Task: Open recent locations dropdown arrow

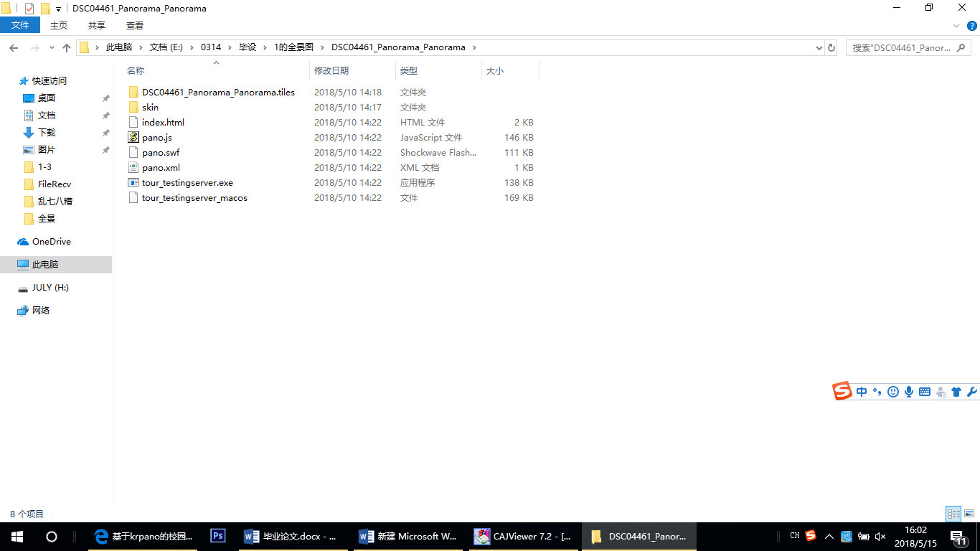Action: click(x=52, y=48)
